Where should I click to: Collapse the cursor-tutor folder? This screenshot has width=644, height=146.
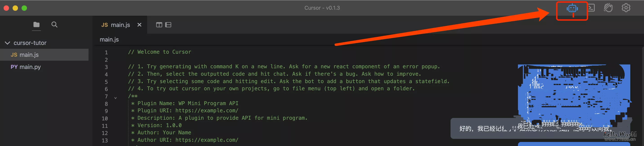point(7,43)
